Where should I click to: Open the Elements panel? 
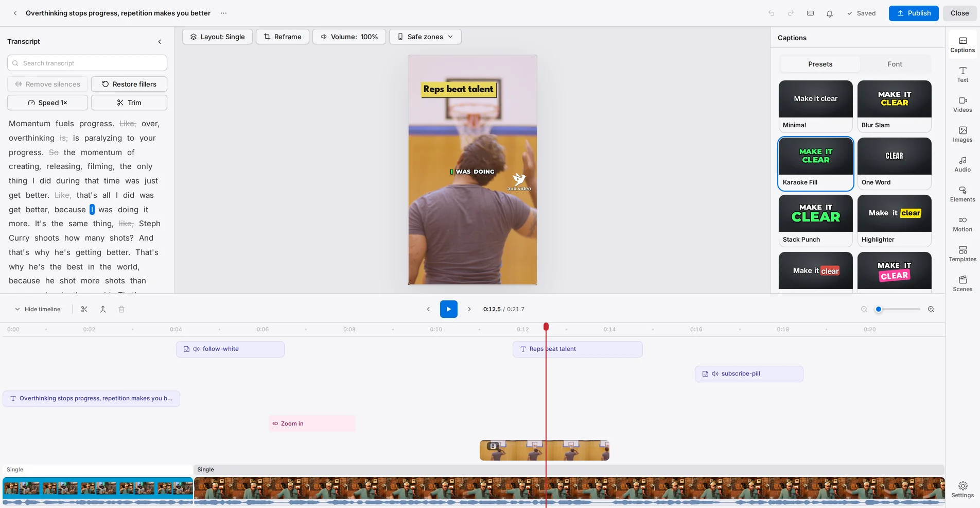point(962,194)
